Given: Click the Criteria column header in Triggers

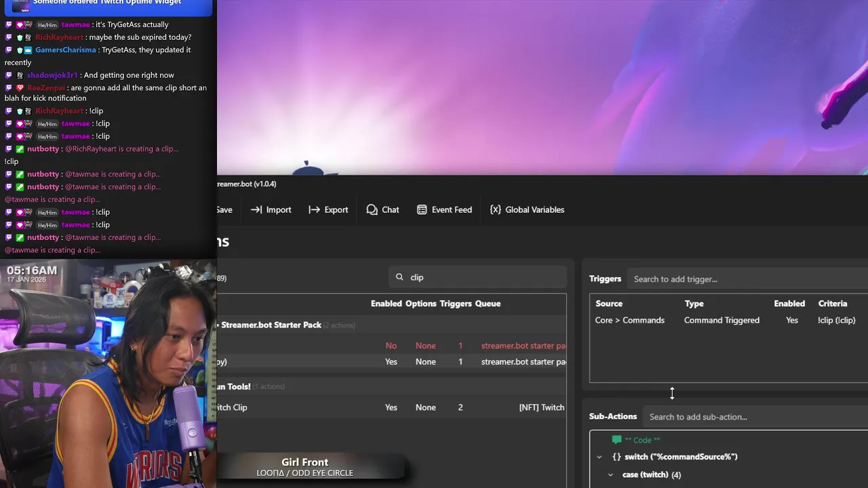Looking at the screenshot, I should click(833, 304).
